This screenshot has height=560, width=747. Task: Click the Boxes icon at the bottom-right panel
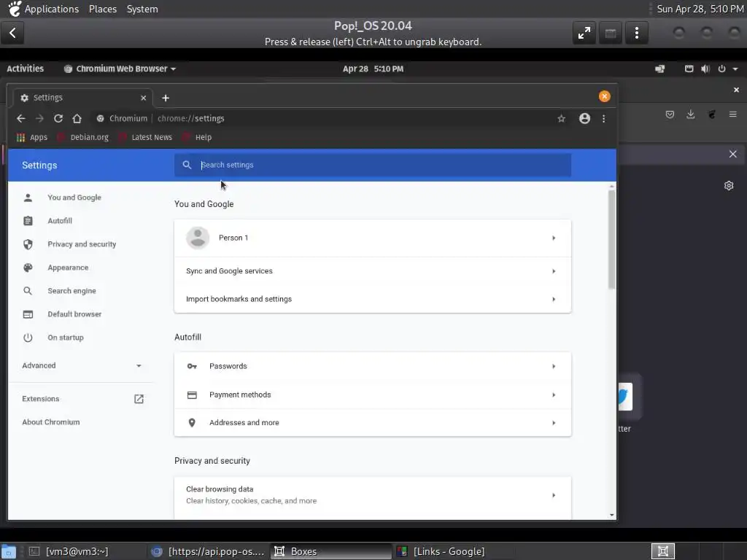click(662, 551)
